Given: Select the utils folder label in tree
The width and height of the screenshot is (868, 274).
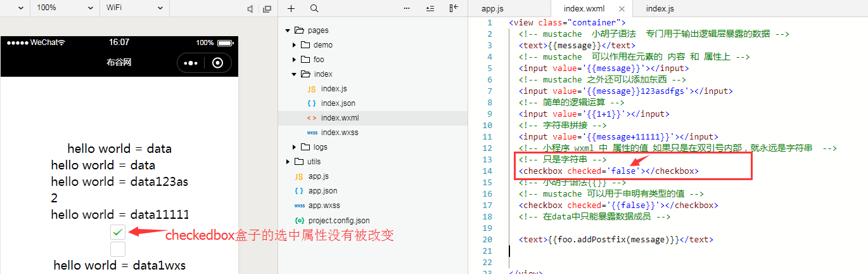Looking at the screenshot, I should tap(314, 162).
